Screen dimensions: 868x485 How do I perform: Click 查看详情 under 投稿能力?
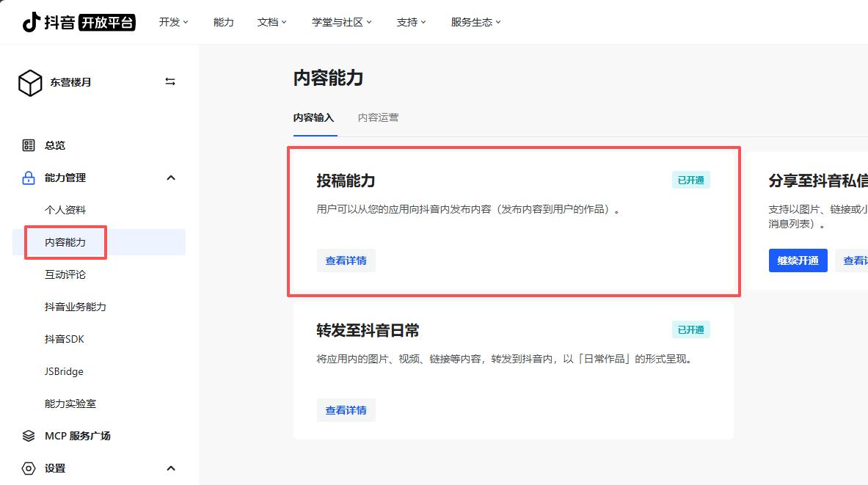coord(346,260)
